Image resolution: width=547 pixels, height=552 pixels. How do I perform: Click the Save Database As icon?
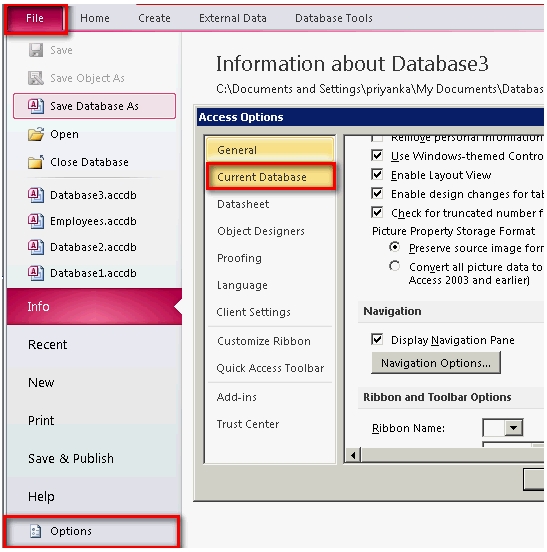(x=36, y=106)
